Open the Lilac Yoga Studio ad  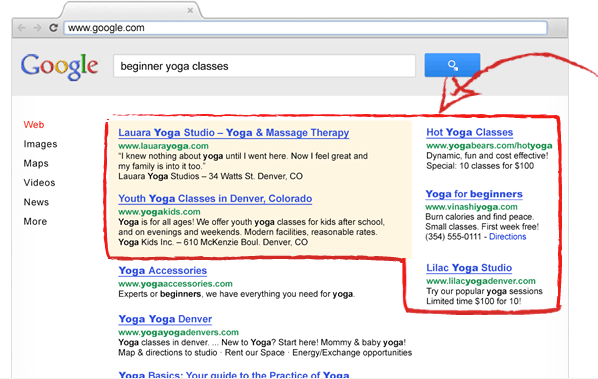469,268
